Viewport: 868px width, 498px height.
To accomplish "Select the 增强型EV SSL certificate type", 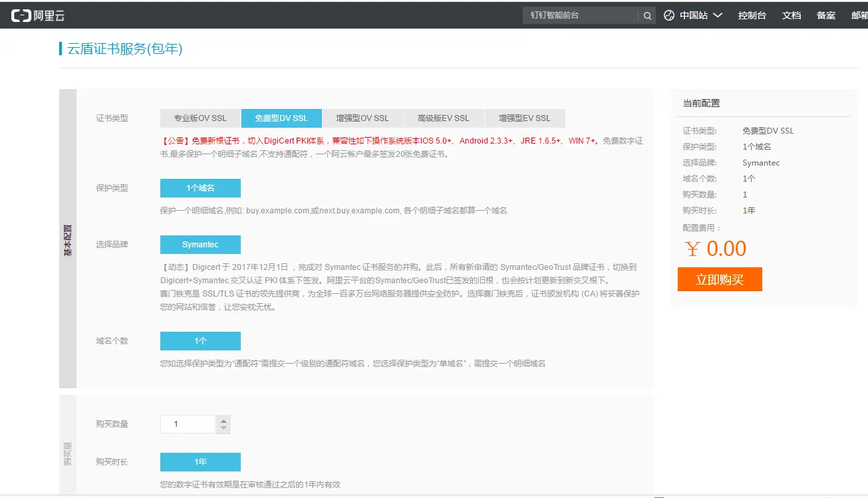I will [x=525, y=118].
